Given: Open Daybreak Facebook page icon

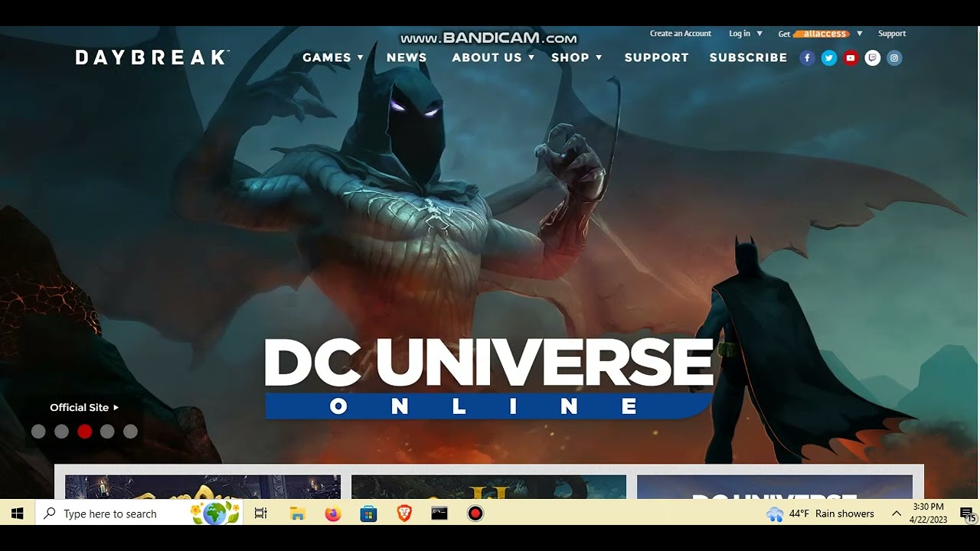Looking at the screenshot, I should [807, 58].
